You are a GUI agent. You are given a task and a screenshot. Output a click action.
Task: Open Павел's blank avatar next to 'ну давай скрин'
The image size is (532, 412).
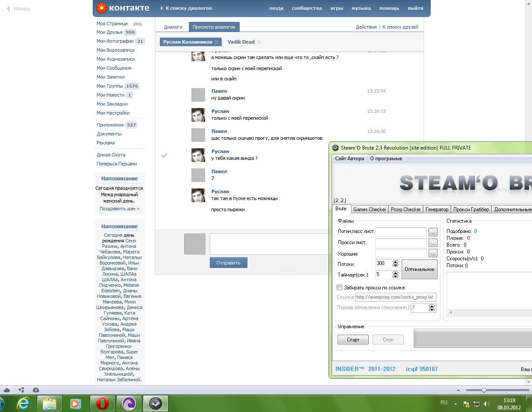(x=198, y=95)
